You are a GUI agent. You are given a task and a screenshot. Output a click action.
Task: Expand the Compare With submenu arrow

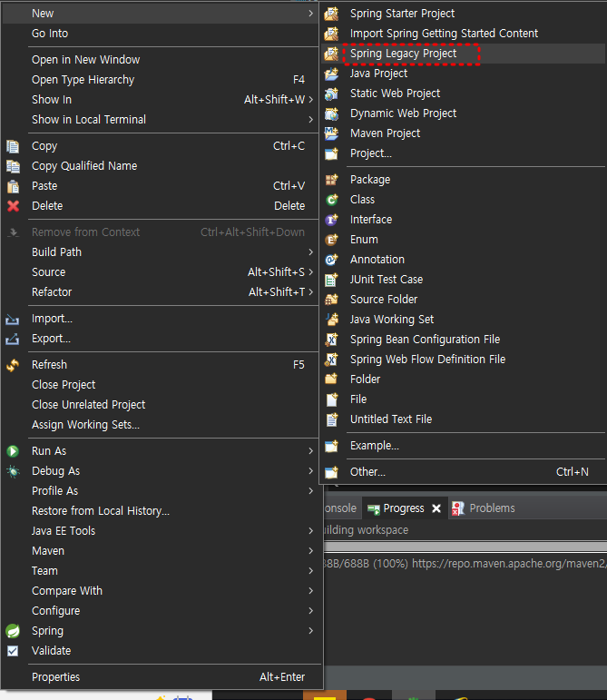(x=311, y=591)
